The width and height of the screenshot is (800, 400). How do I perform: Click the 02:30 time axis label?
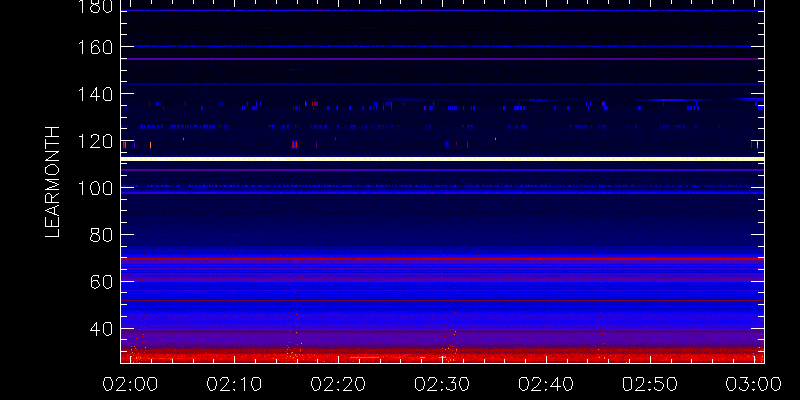coord(442,384)
